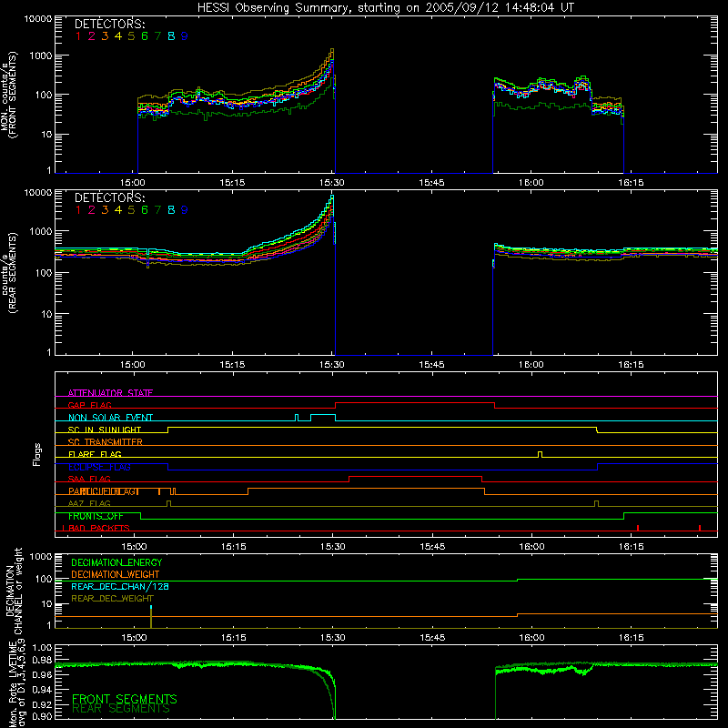
Task: Select magenta detector 2 in rear segments legend
Action: (x=92, y=210)
